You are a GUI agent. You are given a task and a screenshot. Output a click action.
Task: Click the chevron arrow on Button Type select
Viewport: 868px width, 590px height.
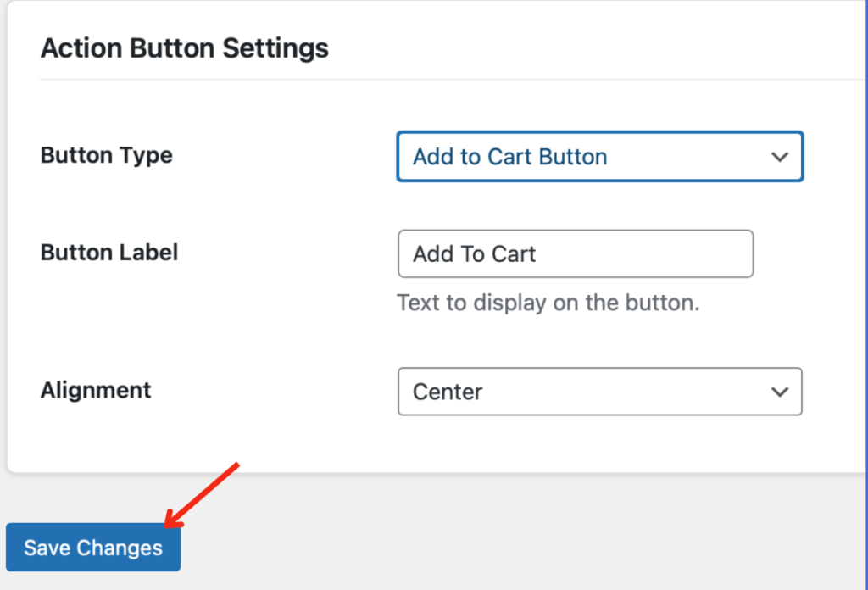click(779, 157)
